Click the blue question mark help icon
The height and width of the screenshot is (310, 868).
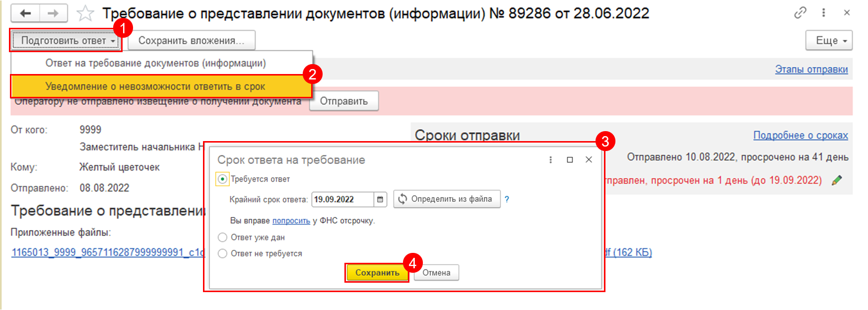[507, 199]
